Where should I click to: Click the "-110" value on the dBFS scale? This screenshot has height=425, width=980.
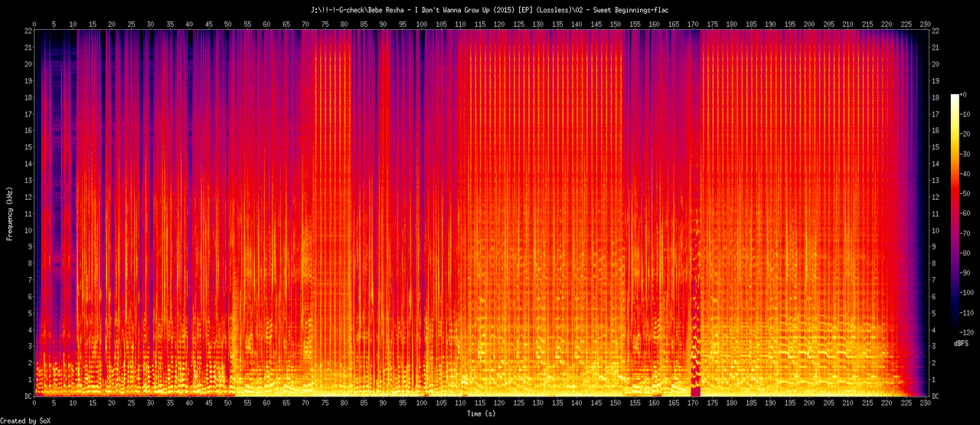(x=969, y=313)
